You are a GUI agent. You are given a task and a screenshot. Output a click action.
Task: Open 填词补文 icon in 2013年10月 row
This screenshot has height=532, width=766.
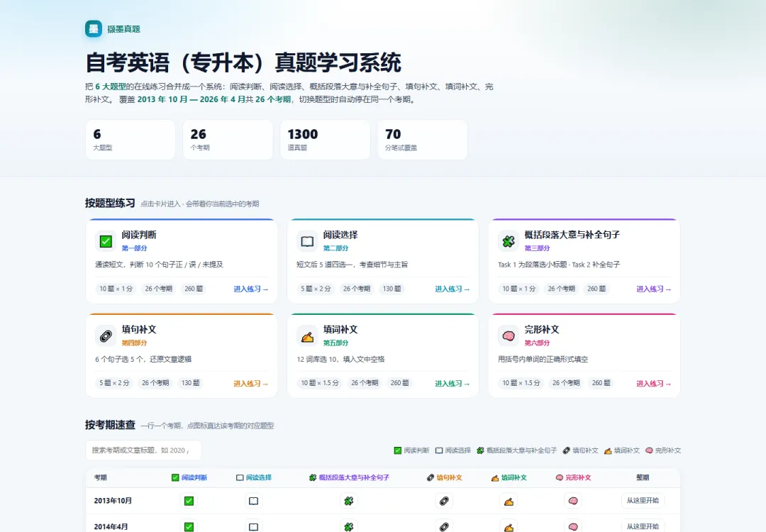[509, 501]
